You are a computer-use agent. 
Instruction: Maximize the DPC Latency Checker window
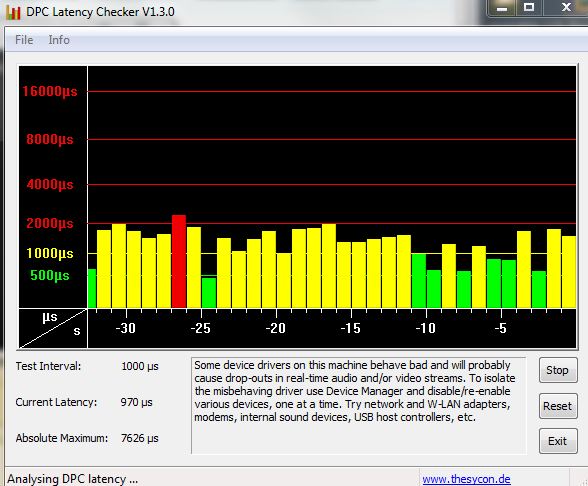(529, 8)
